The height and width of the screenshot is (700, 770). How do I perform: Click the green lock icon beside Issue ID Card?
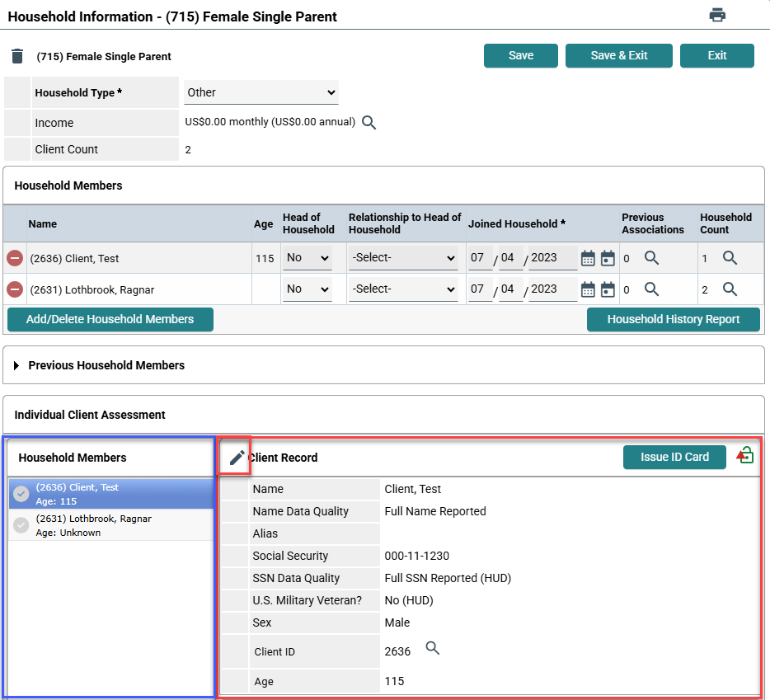(745, 456)
